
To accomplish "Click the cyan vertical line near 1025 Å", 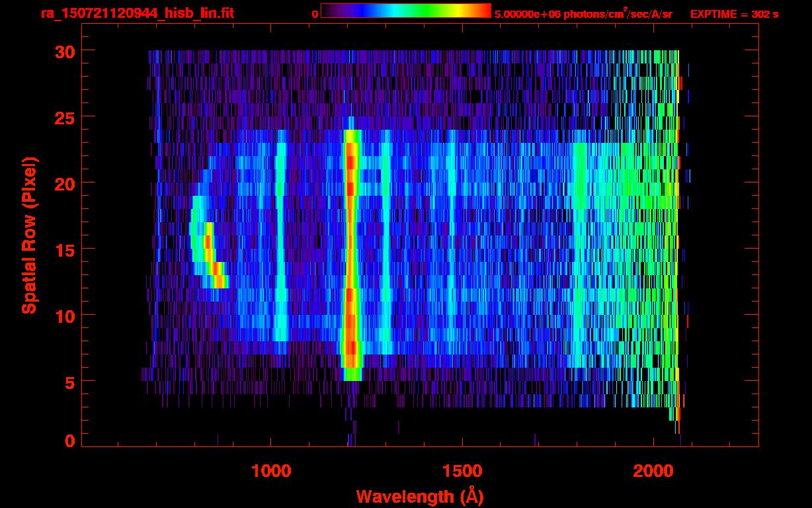I will pyautogui.click(x=281, y=235).
